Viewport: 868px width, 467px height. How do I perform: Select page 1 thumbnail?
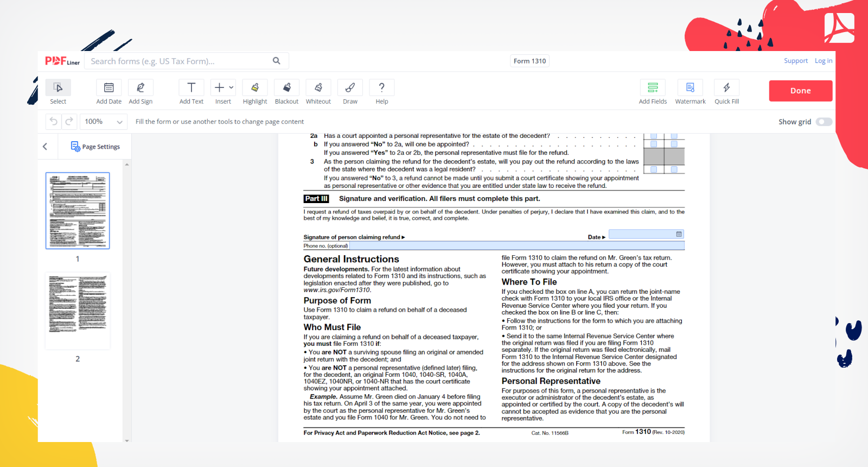[x=78, y=211]
